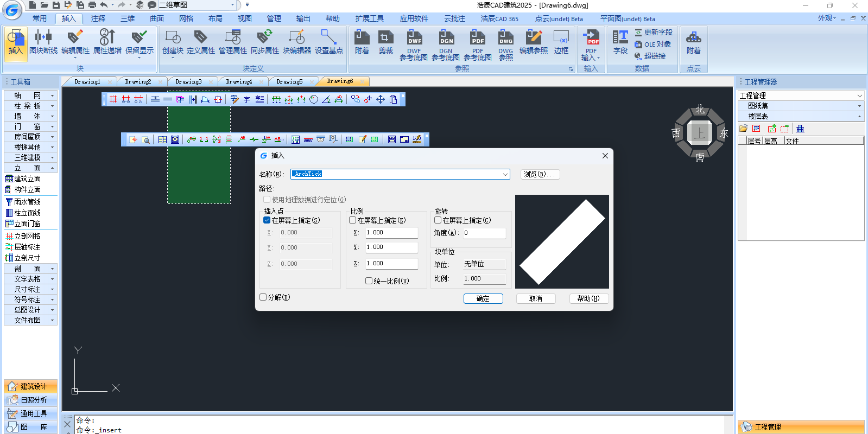Expand the 工程管理 dropdown in project manager

(859, 95)
